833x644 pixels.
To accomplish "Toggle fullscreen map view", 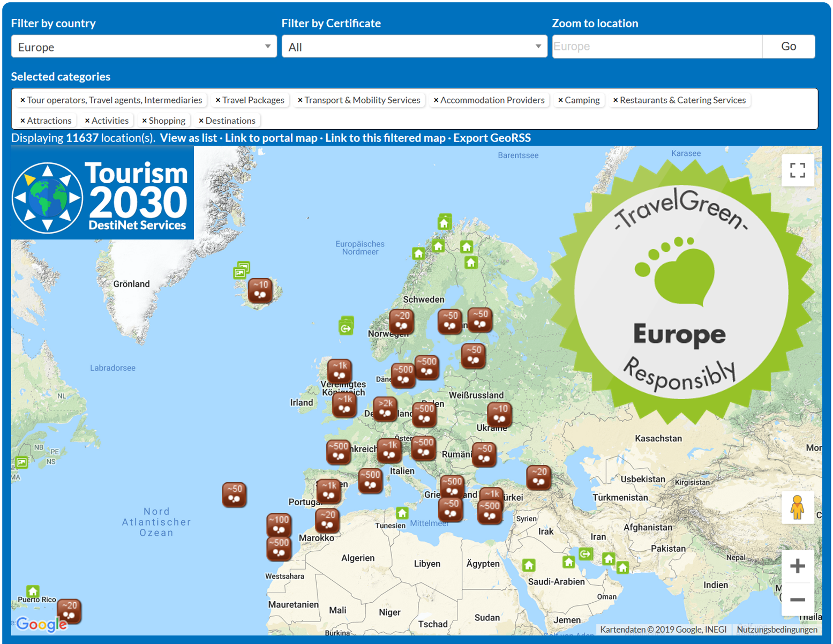I will tap(797, 170).
